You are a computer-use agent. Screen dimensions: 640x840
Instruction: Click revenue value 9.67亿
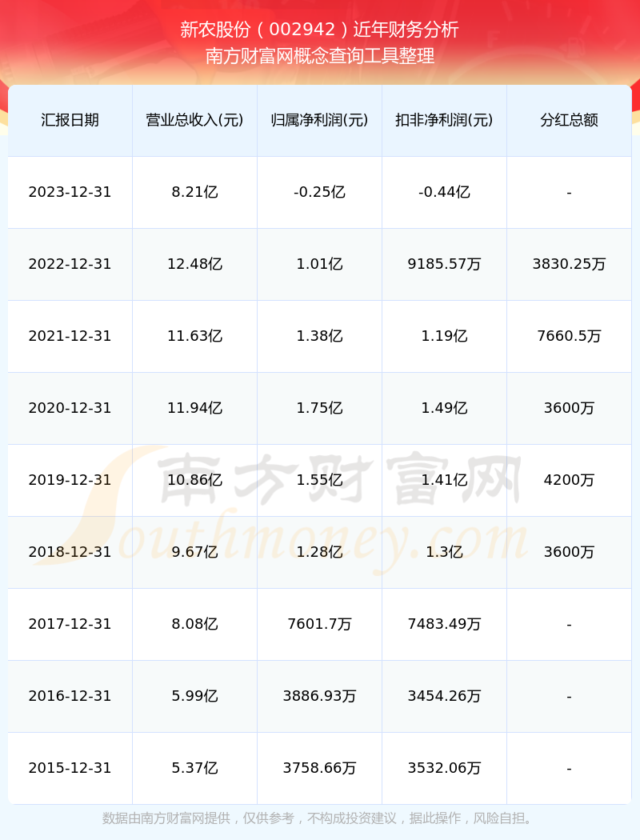click(x=195, y=552)
